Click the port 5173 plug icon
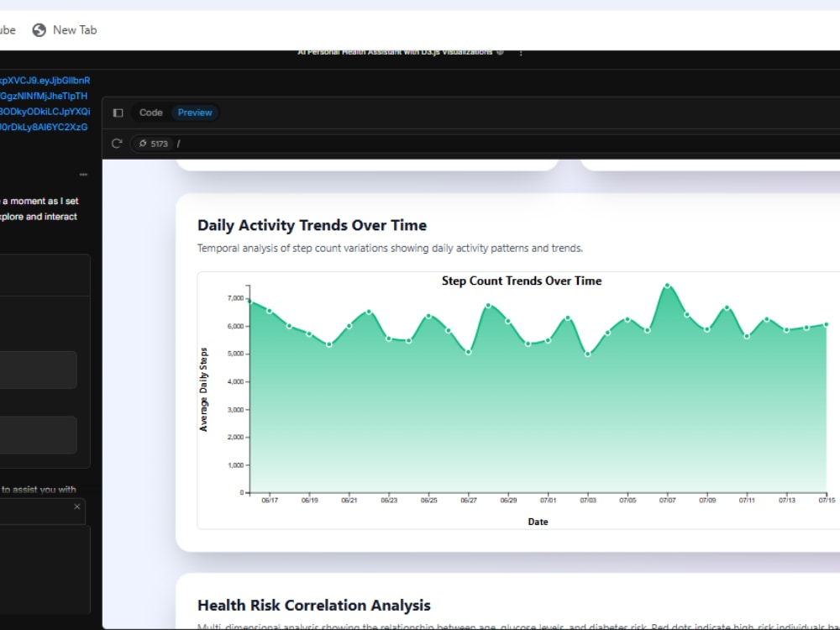This screenshot has height=630, width=840. [x=143, y=144]
